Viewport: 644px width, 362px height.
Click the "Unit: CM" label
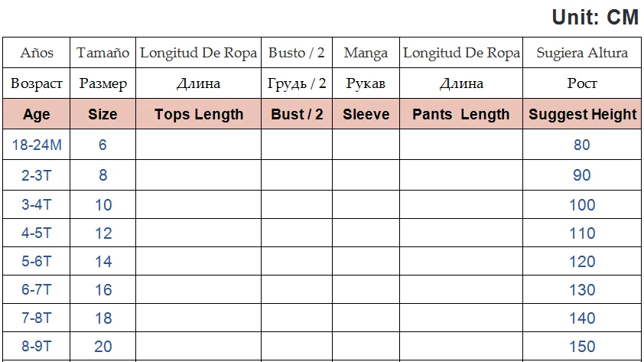(594, 18)
